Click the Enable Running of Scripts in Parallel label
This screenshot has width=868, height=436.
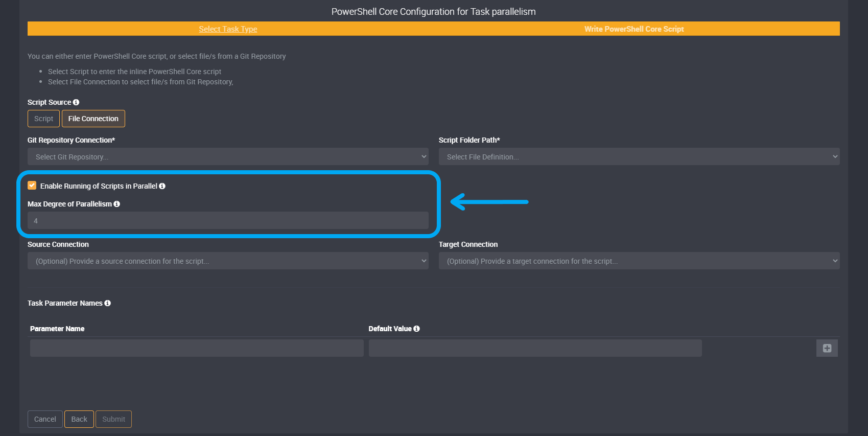click(x=99, y=186)
